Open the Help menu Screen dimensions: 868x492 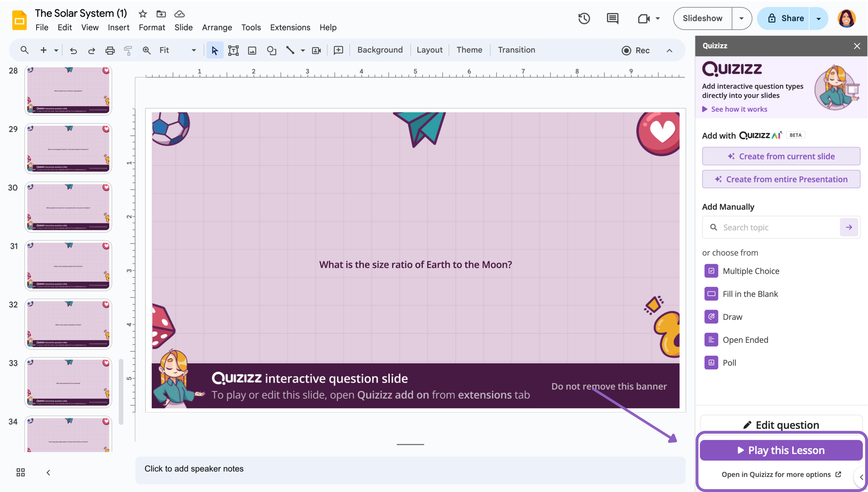[328, 27]
